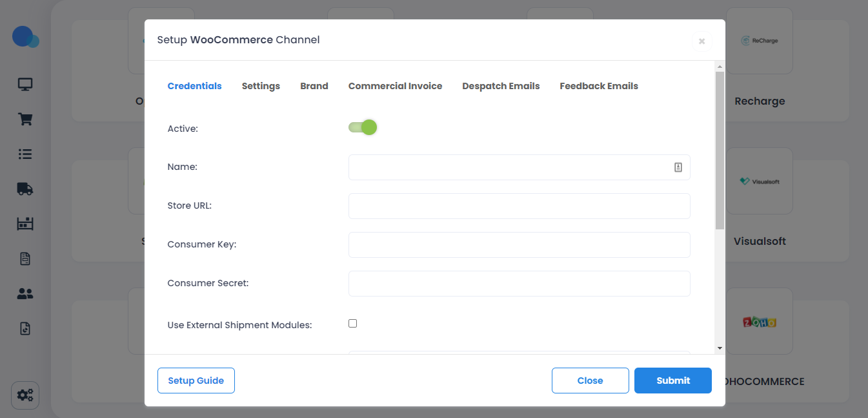Switch to the Settings tab
Viewport: 868px width, 418px height.
[x=261, y=86]
